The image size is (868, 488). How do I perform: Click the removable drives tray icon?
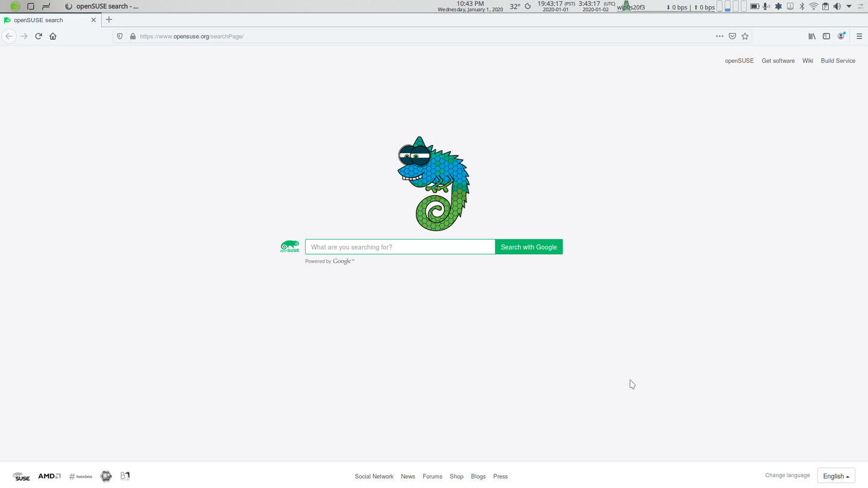click(x=790, y=7)
